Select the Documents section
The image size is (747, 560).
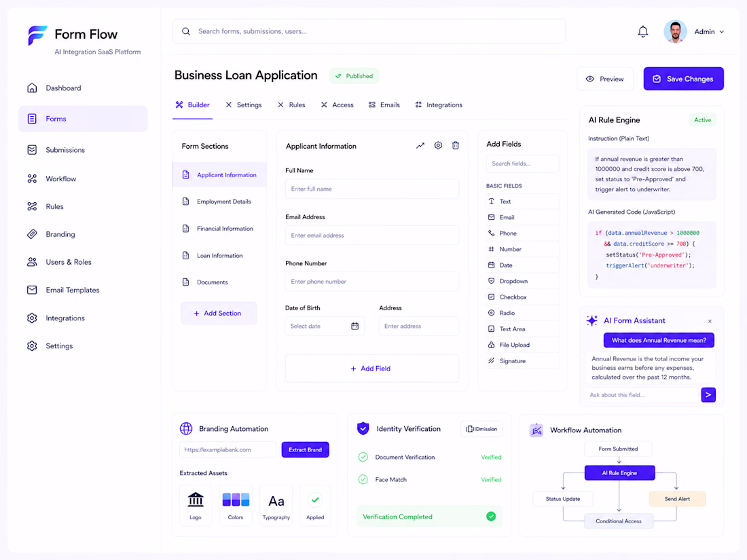(x=219, y=282)
